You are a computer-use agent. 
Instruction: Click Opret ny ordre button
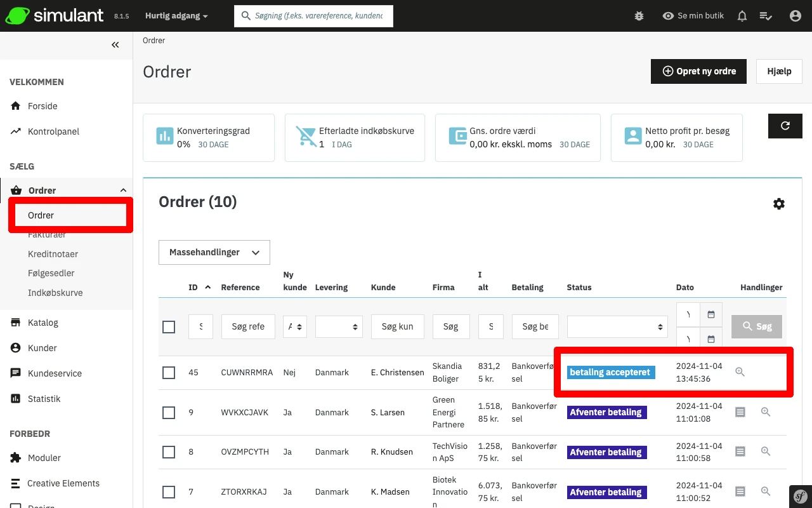click(698, 71)
